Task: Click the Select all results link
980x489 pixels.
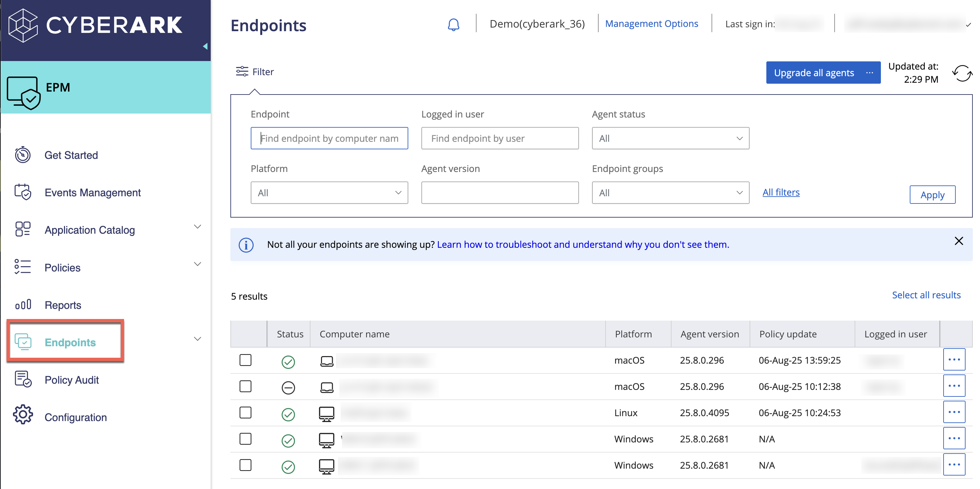Action: click(x=927, y=295)
